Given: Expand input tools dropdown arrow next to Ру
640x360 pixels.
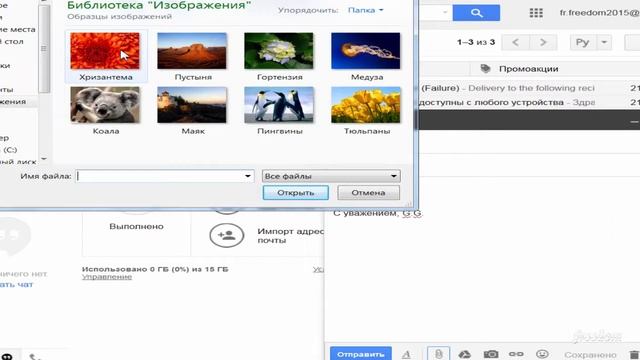Looking at the screenshot, I should (x=604, y=42).
